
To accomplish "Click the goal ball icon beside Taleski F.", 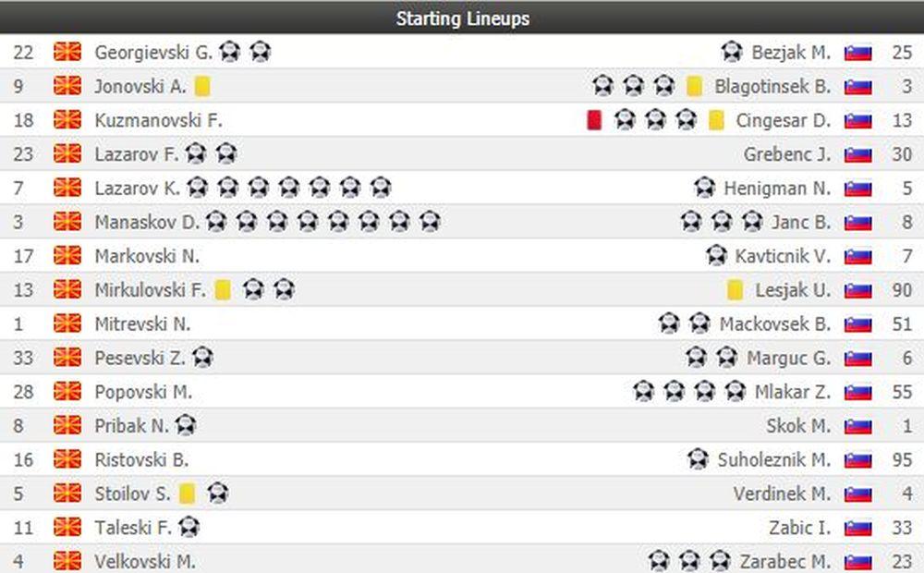I will click(189, 528).
